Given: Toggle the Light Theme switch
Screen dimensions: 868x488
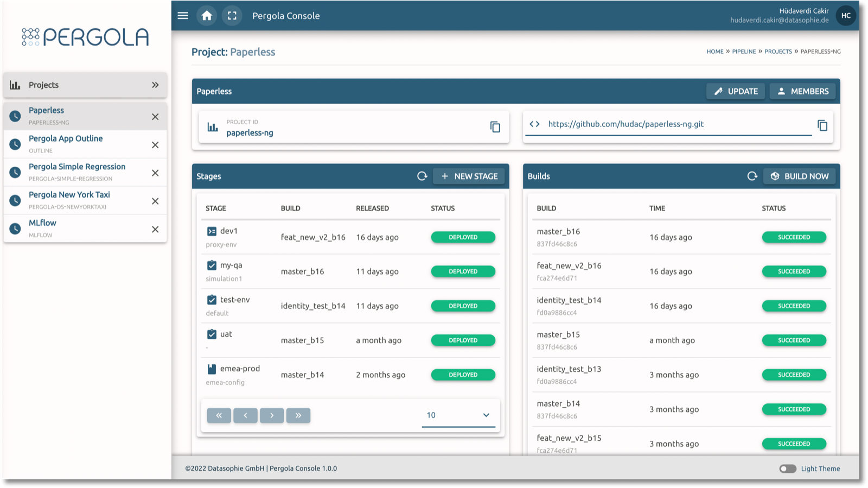Looking at the screenshot, I should (x=788, y=468).
